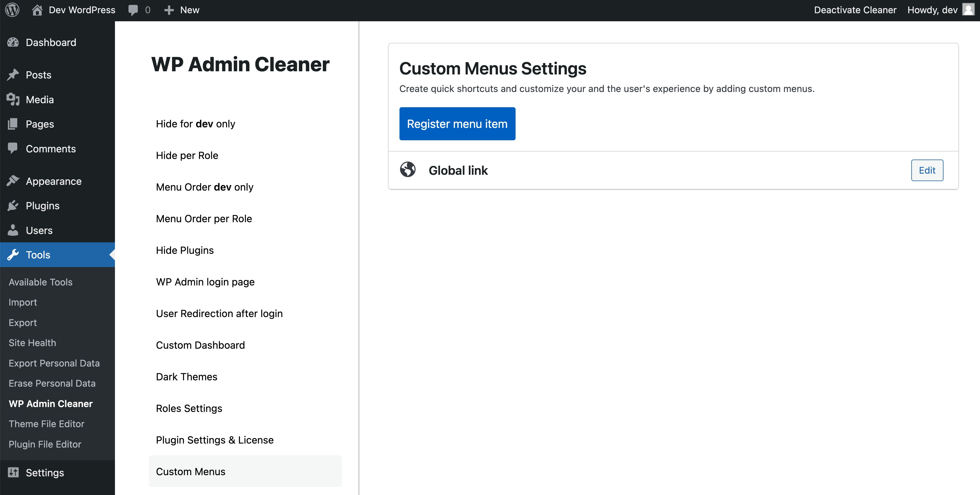Click the Settings sliders icon

[x=13, y=473]
